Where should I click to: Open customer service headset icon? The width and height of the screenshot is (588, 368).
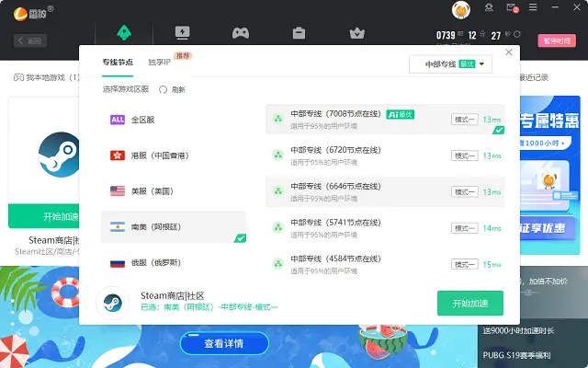(489, 7)
